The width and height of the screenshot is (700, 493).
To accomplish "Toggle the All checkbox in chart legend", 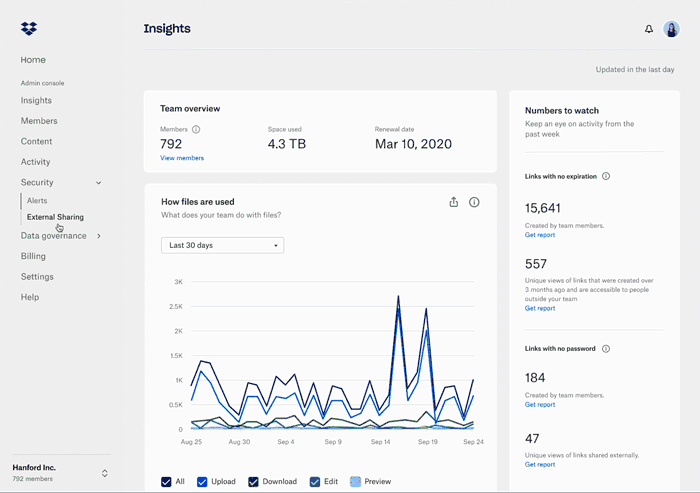I will click(x=166, y=482).
